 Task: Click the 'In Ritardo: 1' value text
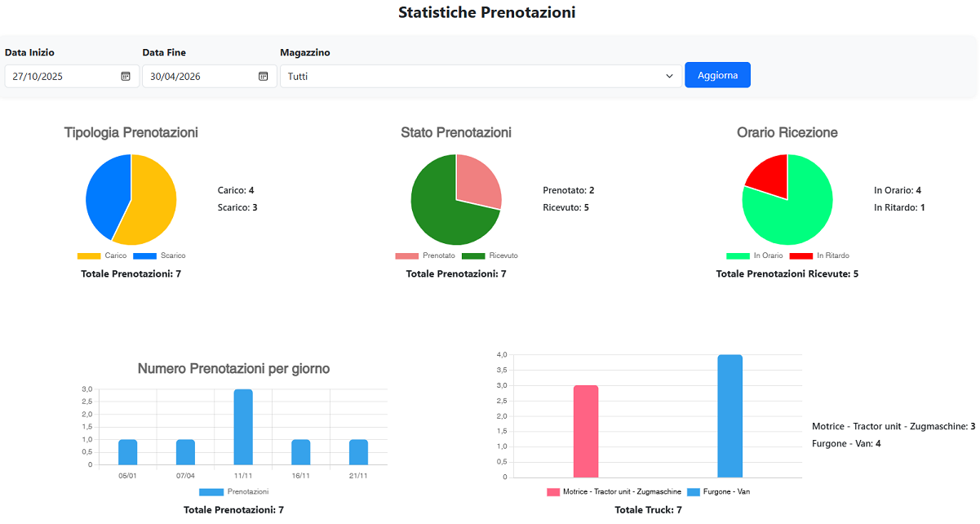tap(899, 207)
